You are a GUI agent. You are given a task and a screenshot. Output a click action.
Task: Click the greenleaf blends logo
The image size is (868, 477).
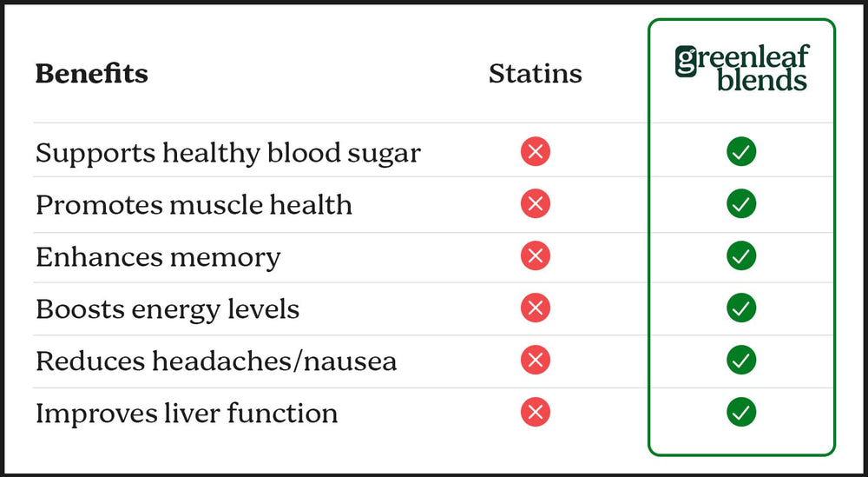741,70
